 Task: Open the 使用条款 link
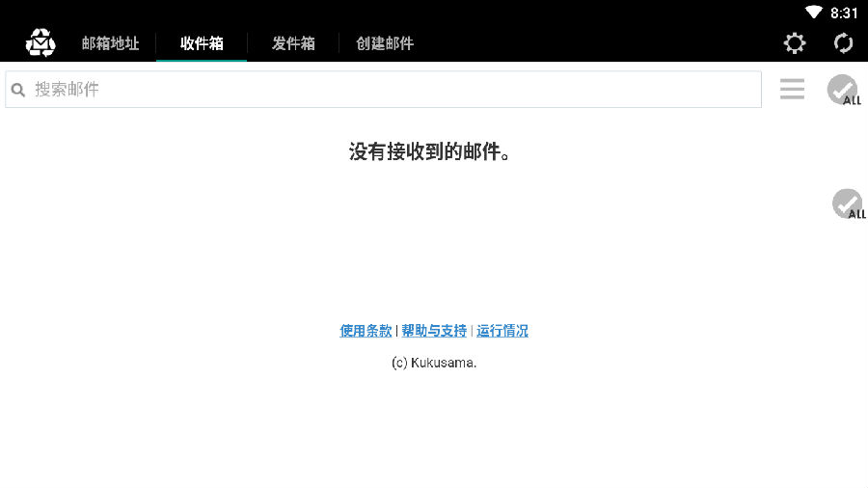366,330
